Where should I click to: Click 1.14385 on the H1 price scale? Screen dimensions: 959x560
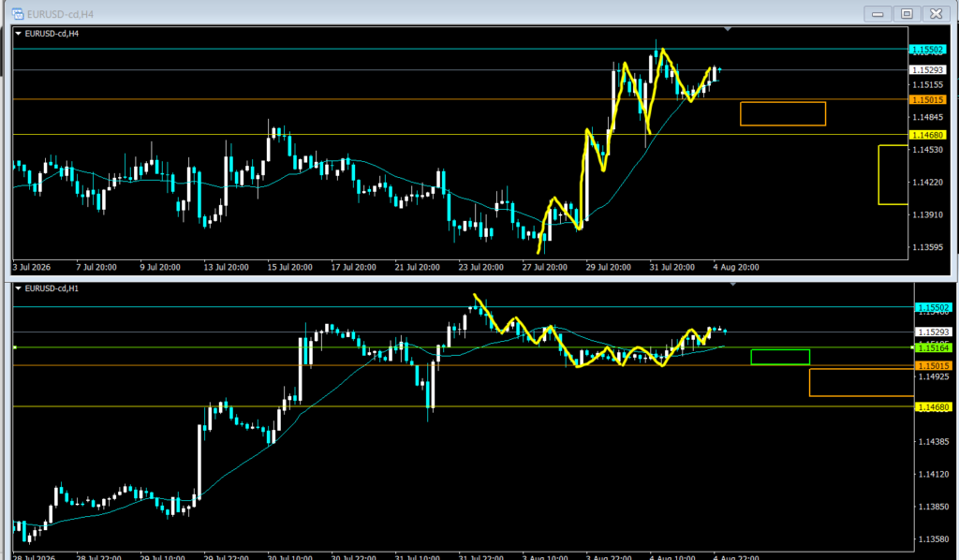click(934, 441)
